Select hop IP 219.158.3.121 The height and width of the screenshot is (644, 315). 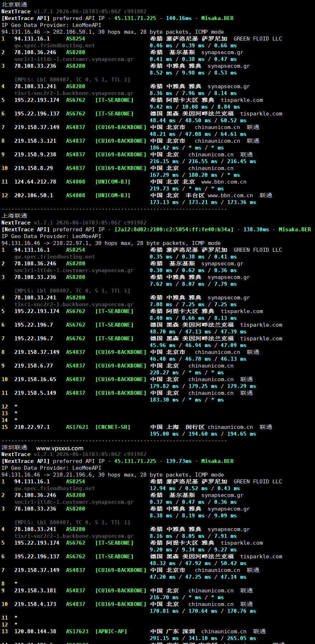point(35,141)
